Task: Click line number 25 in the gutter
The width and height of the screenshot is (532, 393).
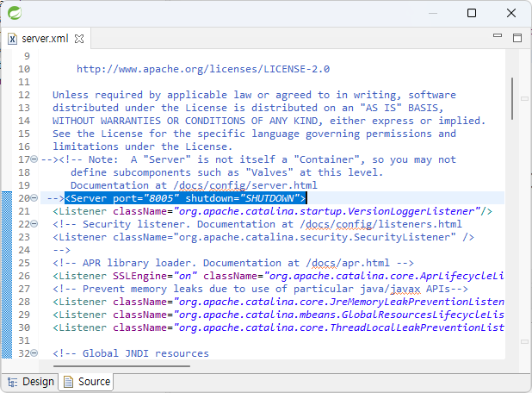Action: pos(24,263)
